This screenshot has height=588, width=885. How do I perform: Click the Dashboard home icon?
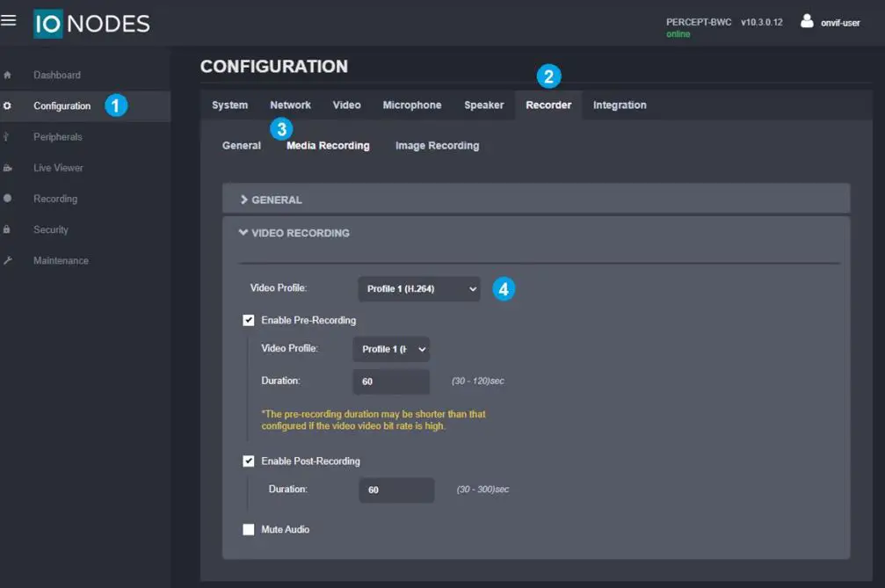(x=7, y=75)
